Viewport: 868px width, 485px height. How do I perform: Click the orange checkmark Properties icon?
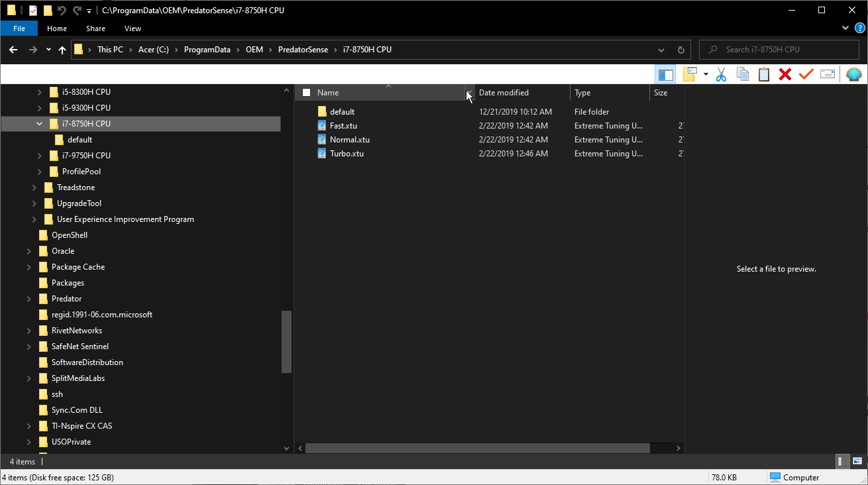point(806,74)
